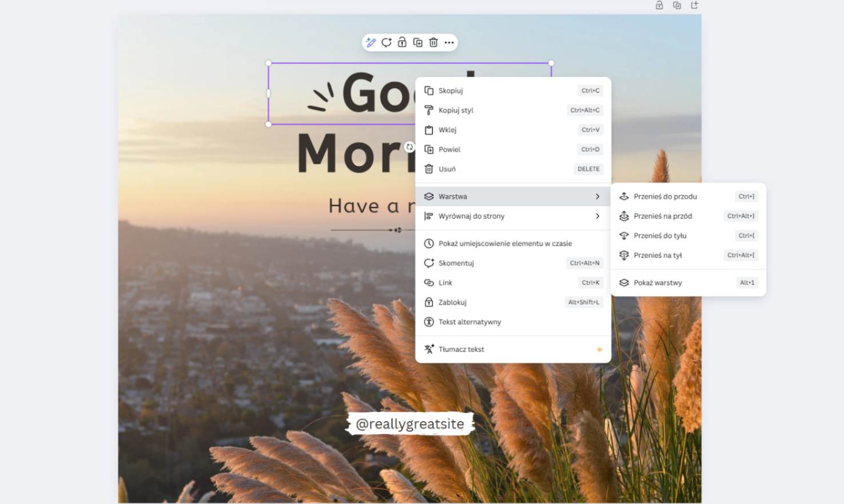Click the crown premium icon beside Tłumacz tekst
The width and height of the screenshot is (844, 504).
[x=599, y=349]
